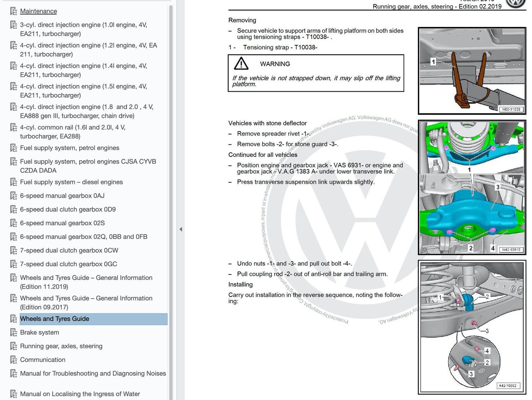
Task: Click the tensioning strap illustration N00-11038
Action: coord(472,70)
